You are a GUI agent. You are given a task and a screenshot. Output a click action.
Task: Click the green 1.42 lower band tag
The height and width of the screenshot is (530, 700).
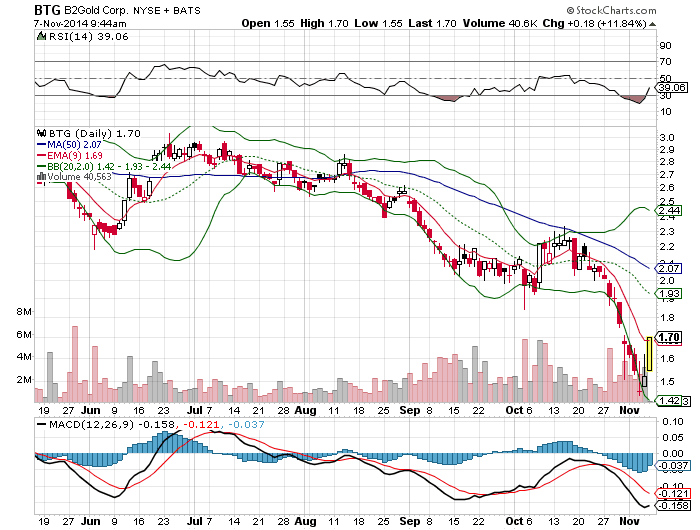coord(669,401)
